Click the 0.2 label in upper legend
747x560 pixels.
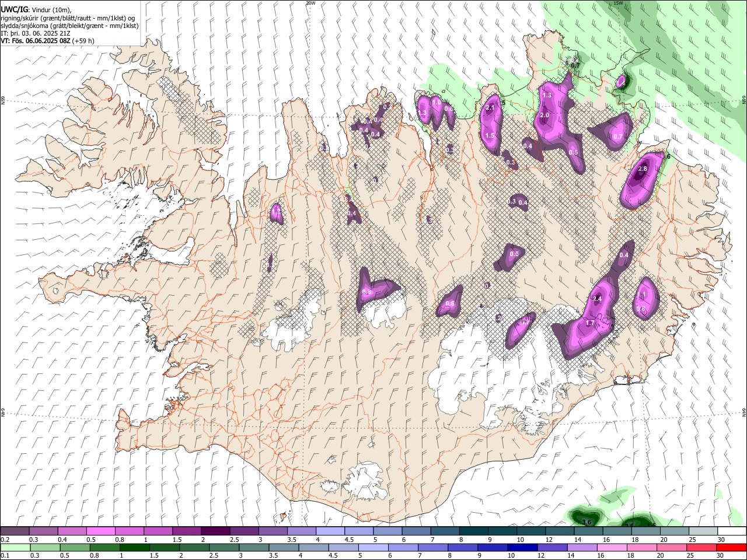coord(5,540)
